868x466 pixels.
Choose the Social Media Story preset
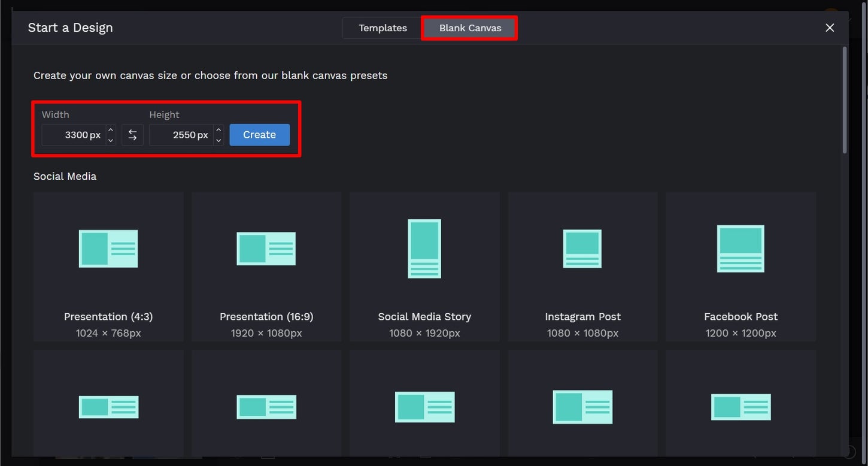point(424,267)
